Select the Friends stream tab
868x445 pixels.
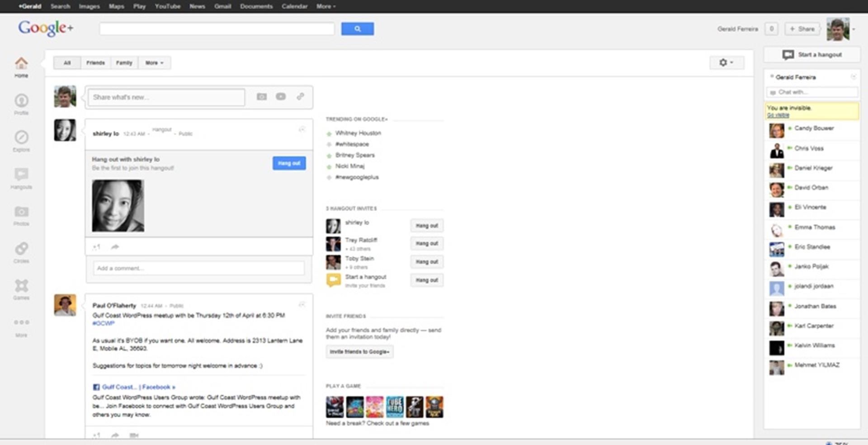point(95,63)
